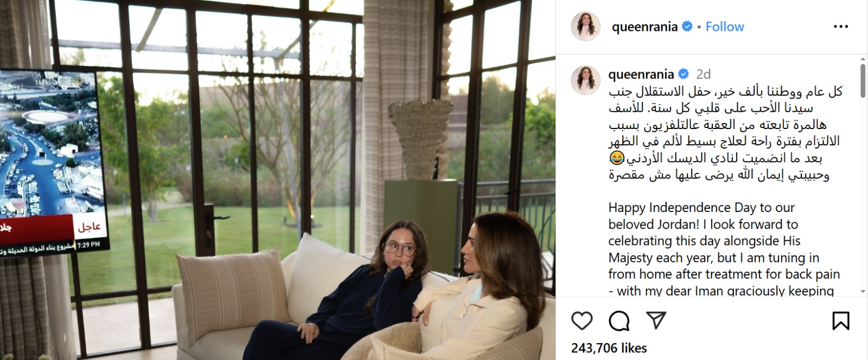This screenshot has height=360, width=868.
Task: Click queenrania username in header
Action: click(x=644, y=27)
